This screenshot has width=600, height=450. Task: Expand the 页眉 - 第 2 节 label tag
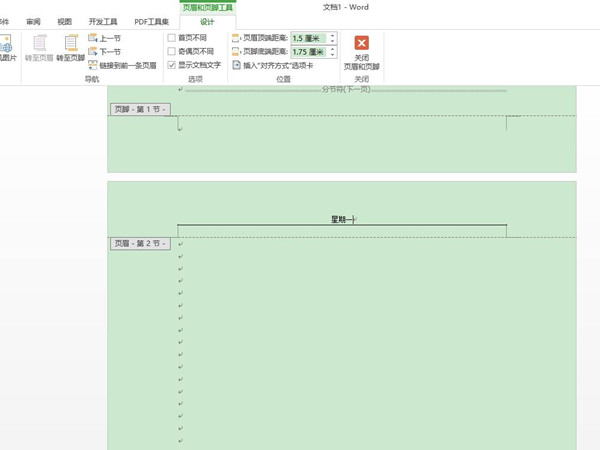140,243
